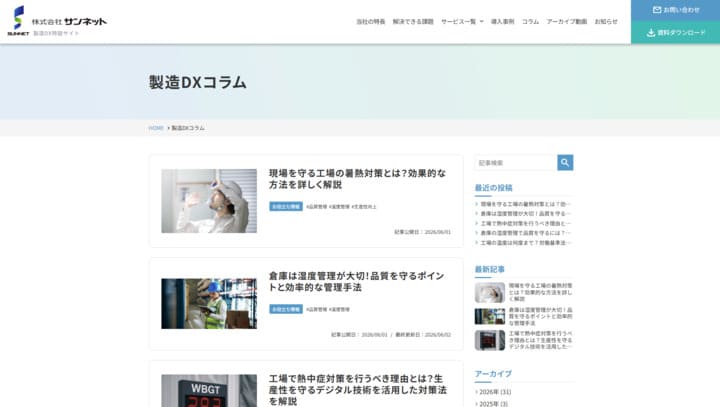Click the download arrow icon in 資料ダウンロード
Screen dimensions: 720x407
pyautogui.click(x=651, y=33)
